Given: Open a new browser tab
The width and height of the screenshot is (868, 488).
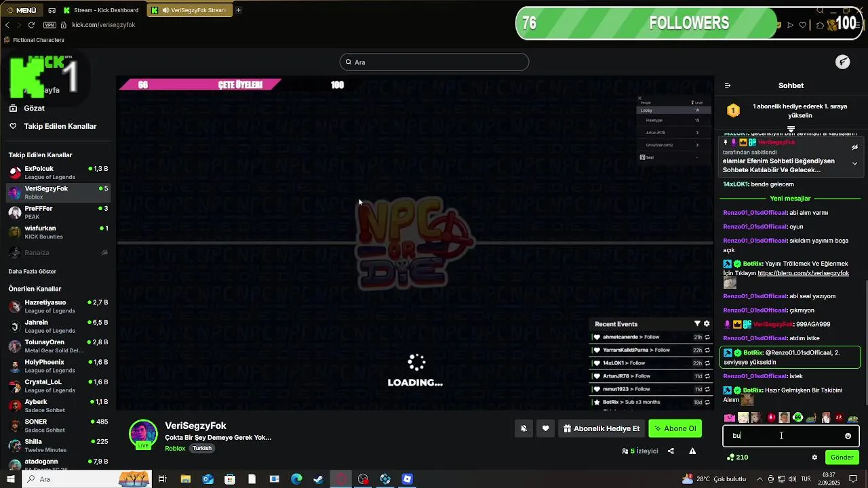Looking at the screenshot, I should 238,10.
